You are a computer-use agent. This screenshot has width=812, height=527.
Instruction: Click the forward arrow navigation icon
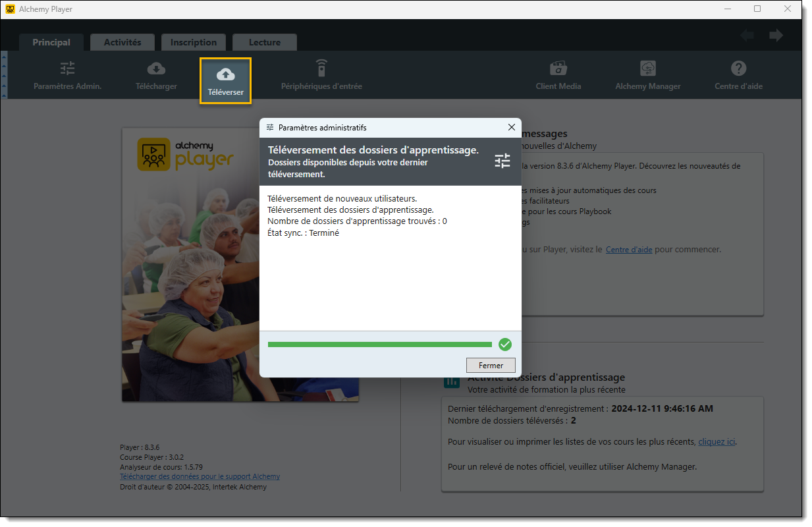tap(776, 36)
